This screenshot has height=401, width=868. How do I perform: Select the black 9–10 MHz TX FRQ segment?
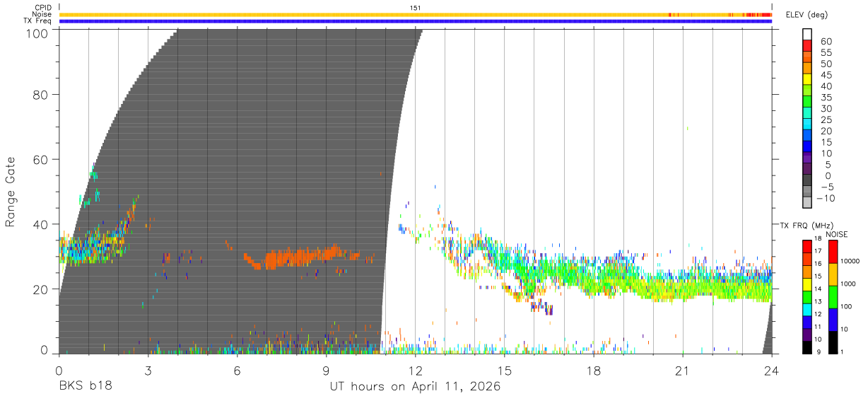807,347
